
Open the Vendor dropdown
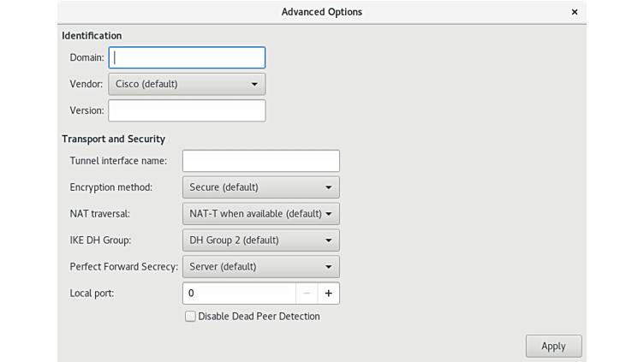[x=187, y=84]
